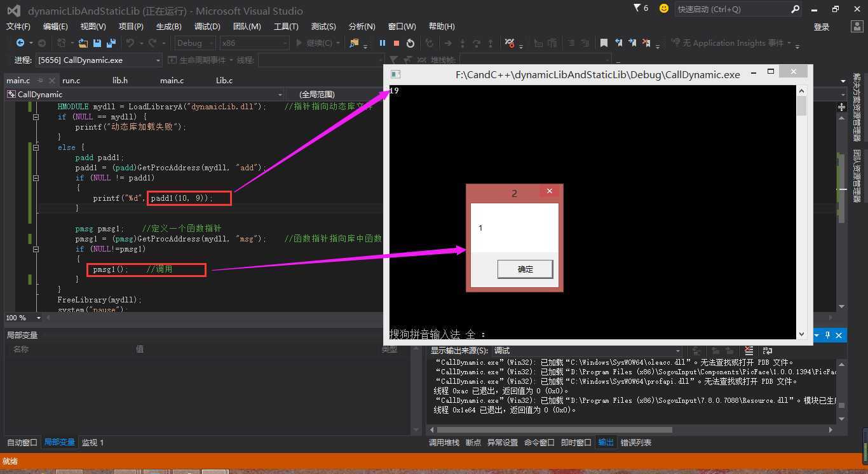Click the 名称 column header in locals
Screen dimensions: 868x474
(21, 349)
